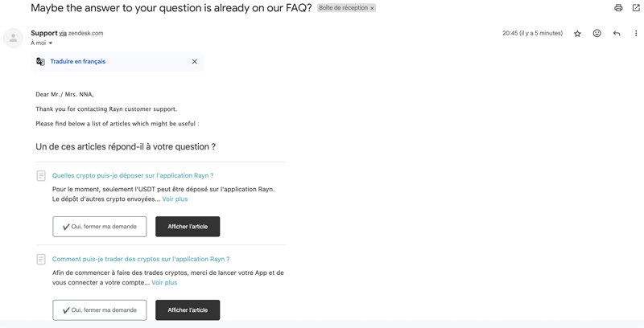Open the three-dot more options menu
644x328 pixels.
636,34
